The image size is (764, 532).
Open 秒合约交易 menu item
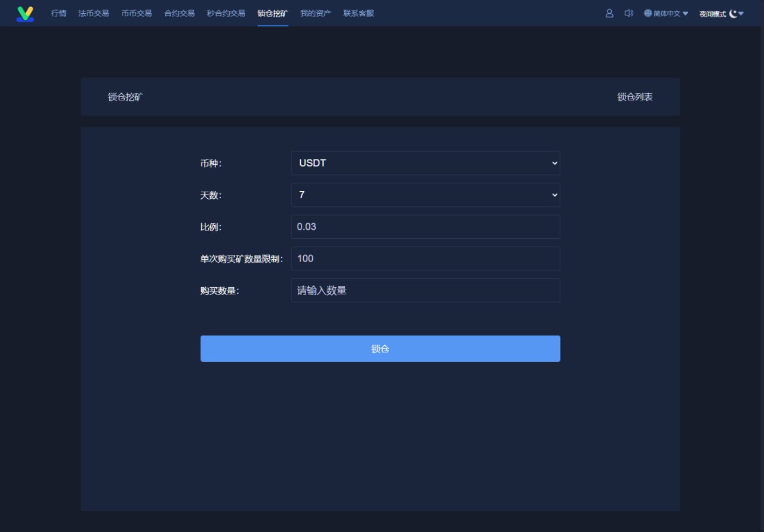pos(226,13)
